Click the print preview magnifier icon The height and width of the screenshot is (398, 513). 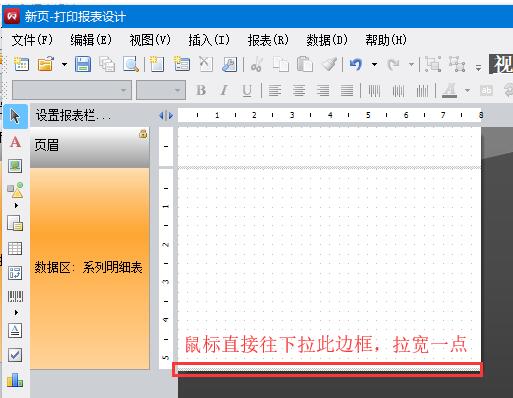[131, 64]
